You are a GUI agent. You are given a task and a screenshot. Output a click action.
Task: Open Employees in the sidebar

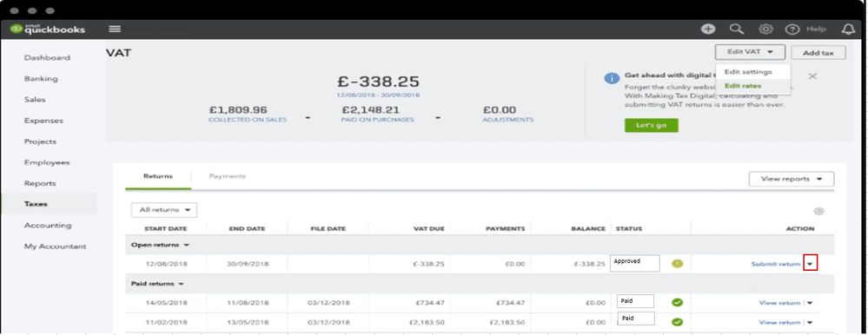click(47, 162)
